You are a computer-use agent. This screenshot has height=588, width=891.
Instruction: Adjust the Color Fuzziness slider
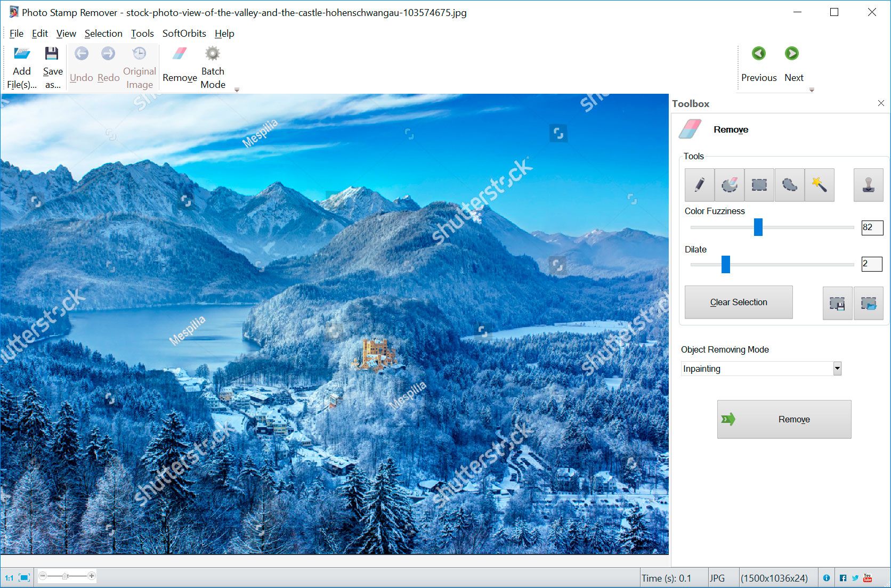pyautogui.click(x=758, y=227)
